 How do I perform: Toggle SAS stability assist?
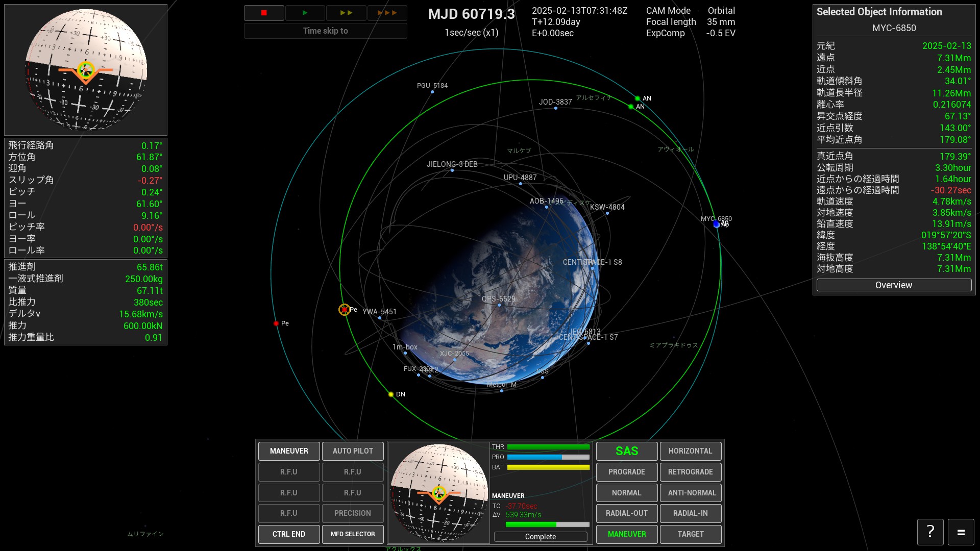click(626, 451)
